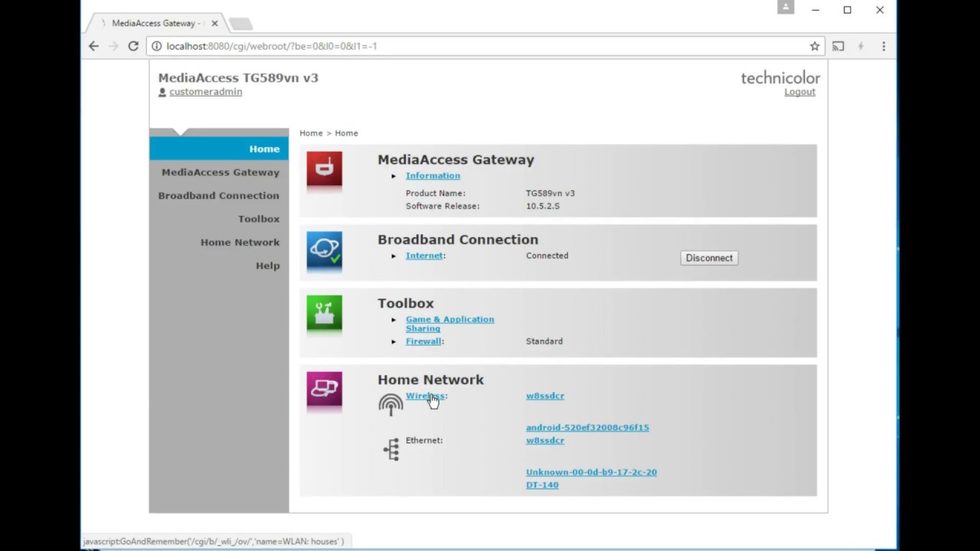Close the MediaAccess Gateway browser tab
This screenshot has width=980, height=551.
(x=214, y=23)
